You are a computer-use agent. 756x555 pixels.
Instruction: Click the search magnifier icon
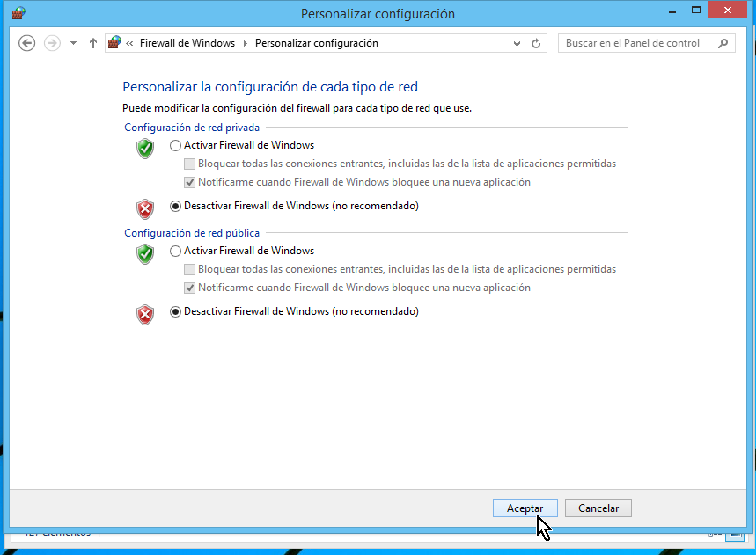click(723, 43)
